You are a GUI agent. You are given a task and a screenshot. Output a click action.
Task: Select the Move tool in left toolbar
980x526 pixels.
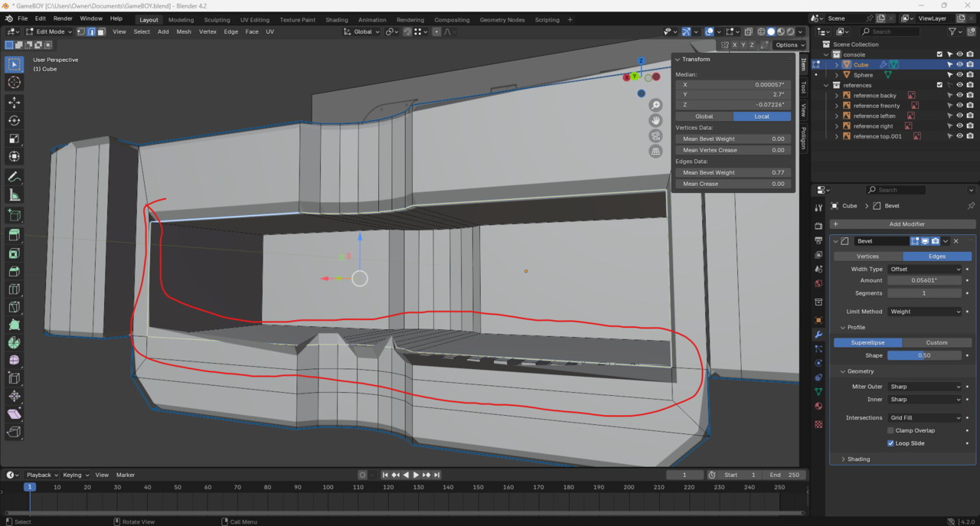14,102
